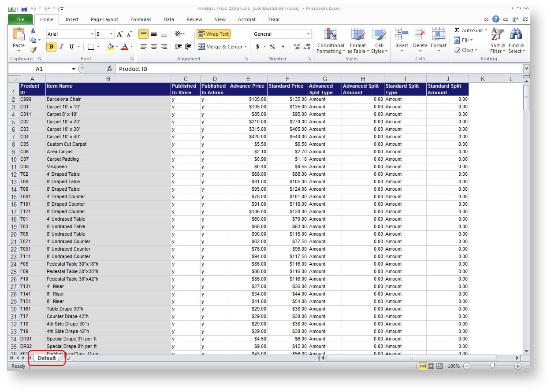Toggle Wrap Text option
The width and height of the screenshot is (551, 392).
[213, 34]
